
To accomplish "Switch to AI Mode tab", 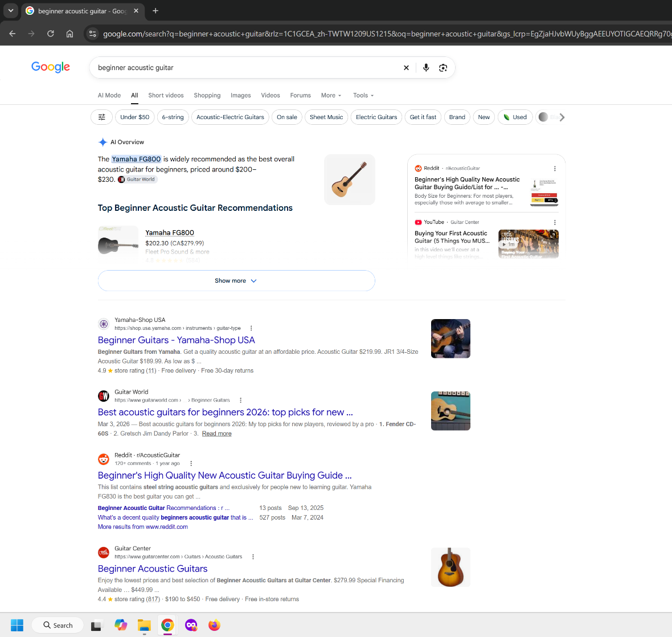I will [109, 95].
